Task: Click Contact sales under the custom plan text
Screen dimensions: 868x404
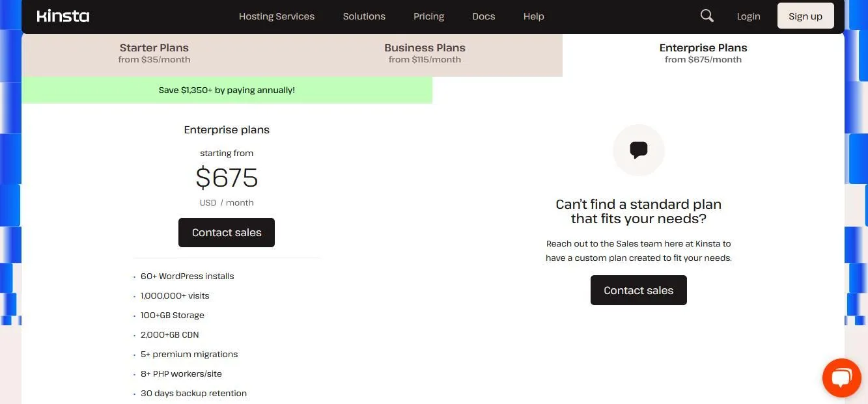Action: click(638, 290)
